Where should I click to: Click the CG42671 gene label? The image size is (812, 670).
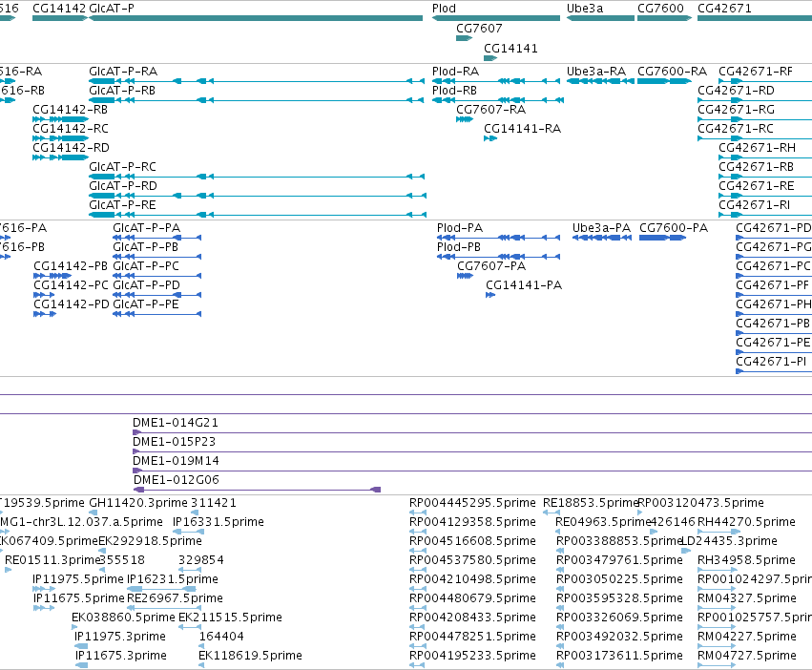[x=724, y=9]
